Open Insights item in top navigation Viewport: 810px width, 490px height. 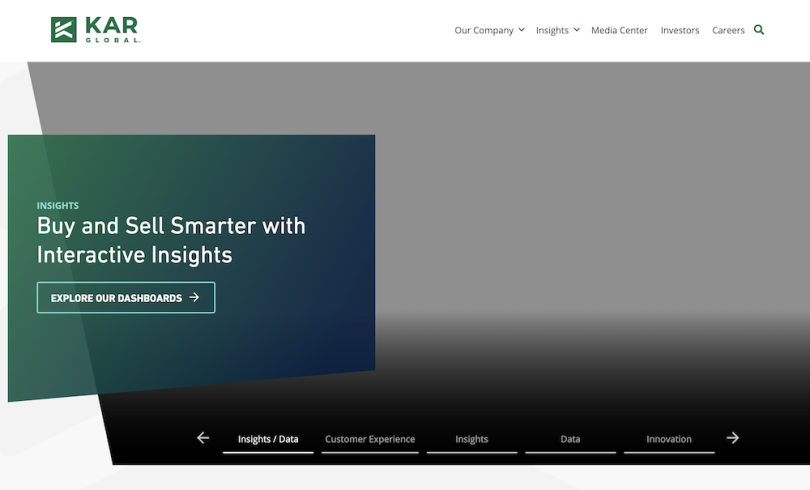coord(552,30)
